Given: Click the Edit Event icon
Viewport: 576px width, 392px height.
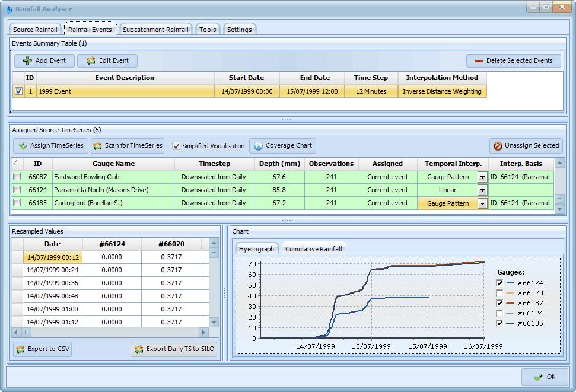Looking at the screenshot, I should (90, 61).
